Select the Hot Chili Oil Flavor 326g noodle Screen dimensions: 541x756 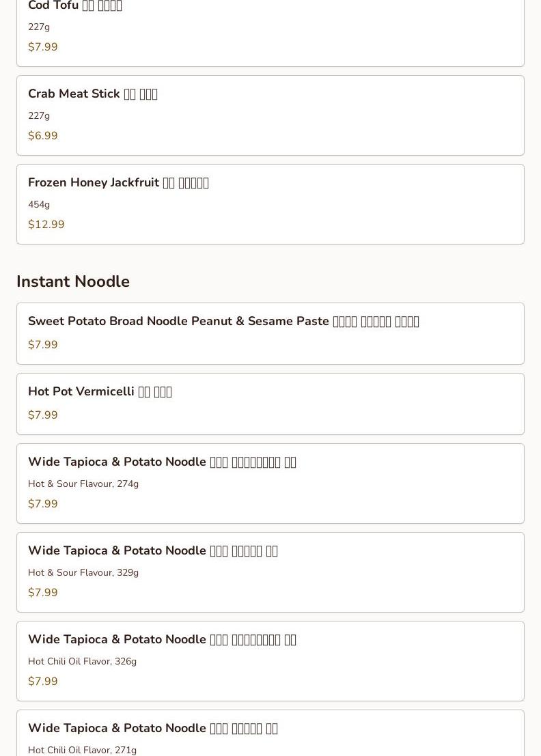click(270, 661)
